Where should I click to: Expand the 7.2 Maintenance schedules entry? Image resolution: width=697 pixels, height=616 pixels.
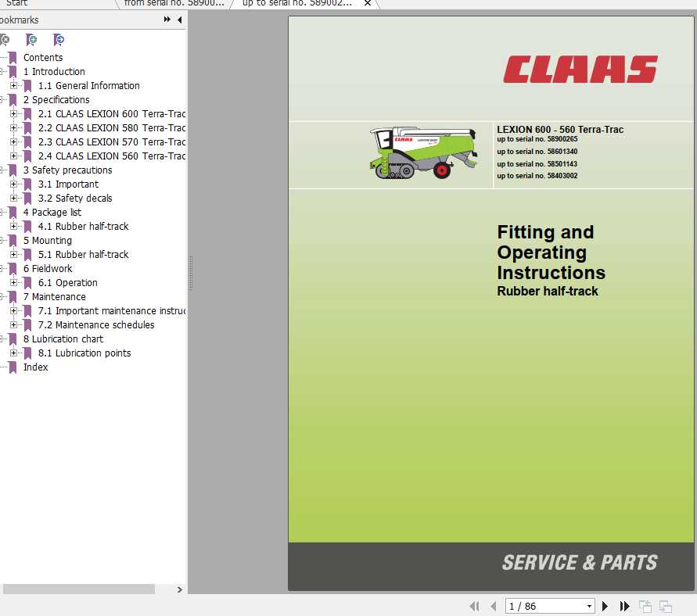coord(16,324)
